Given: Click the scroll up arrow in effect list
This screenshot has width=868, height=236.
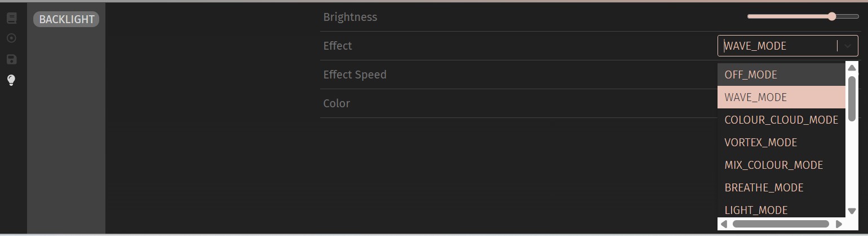Looking at the screenshot, I should (852, 68).
